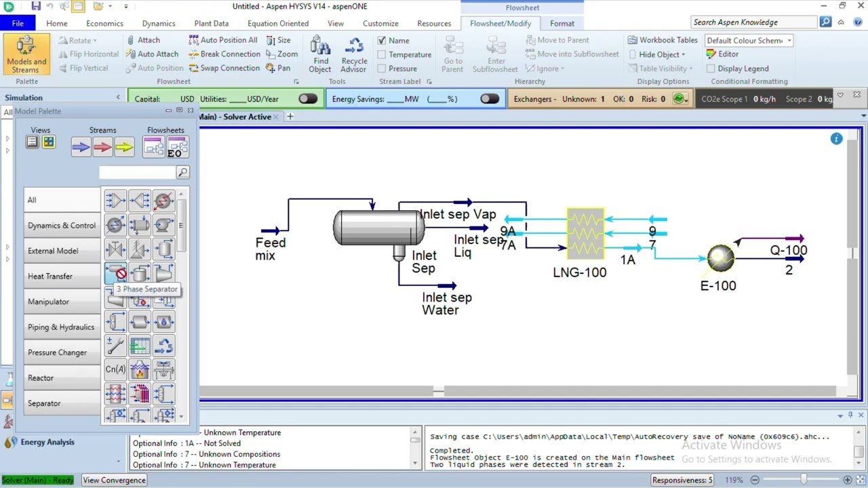Open Workbook Tables

click(663, 40)
